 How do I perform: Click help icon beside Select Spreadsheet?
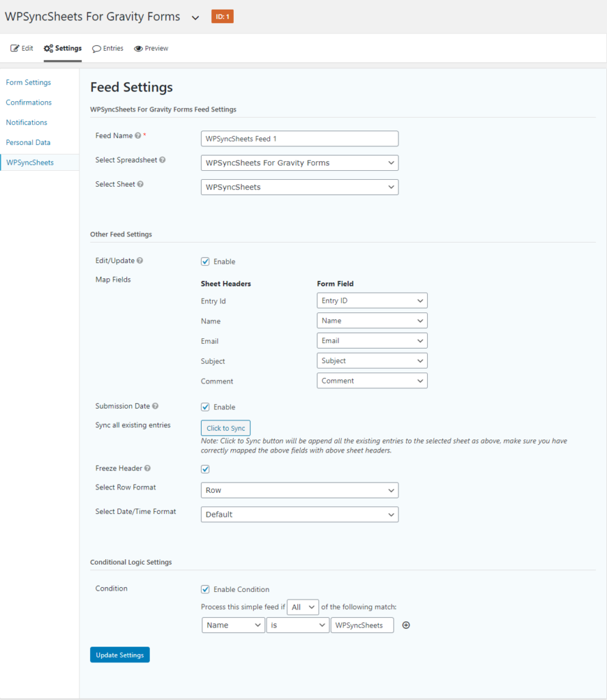163,160
